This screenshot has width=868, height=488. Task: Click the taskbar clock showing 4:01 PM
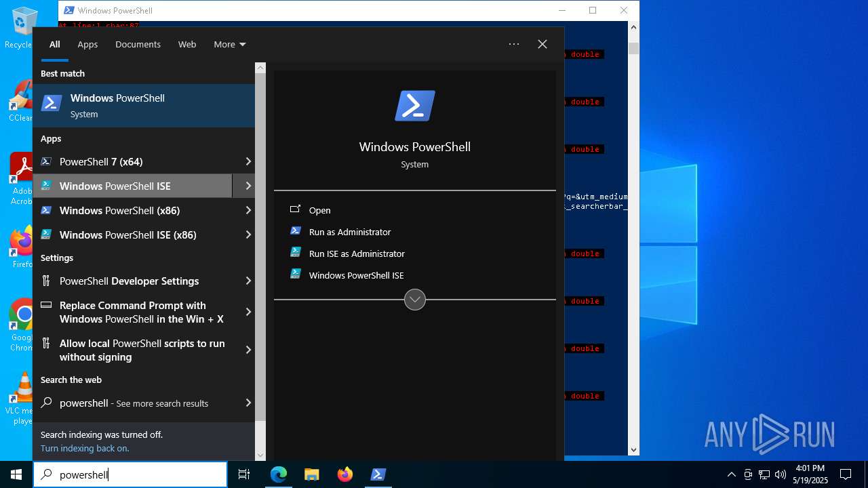(810, 474)
